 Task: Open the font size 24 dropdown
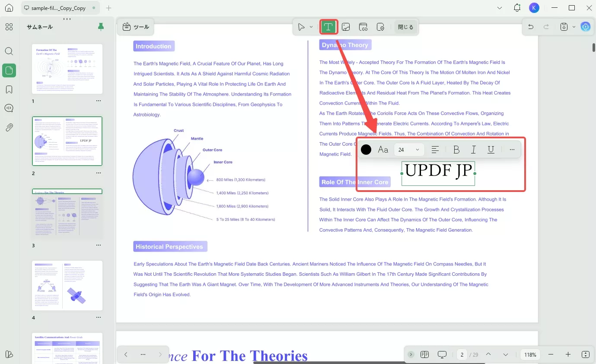(x=408, y=150)
